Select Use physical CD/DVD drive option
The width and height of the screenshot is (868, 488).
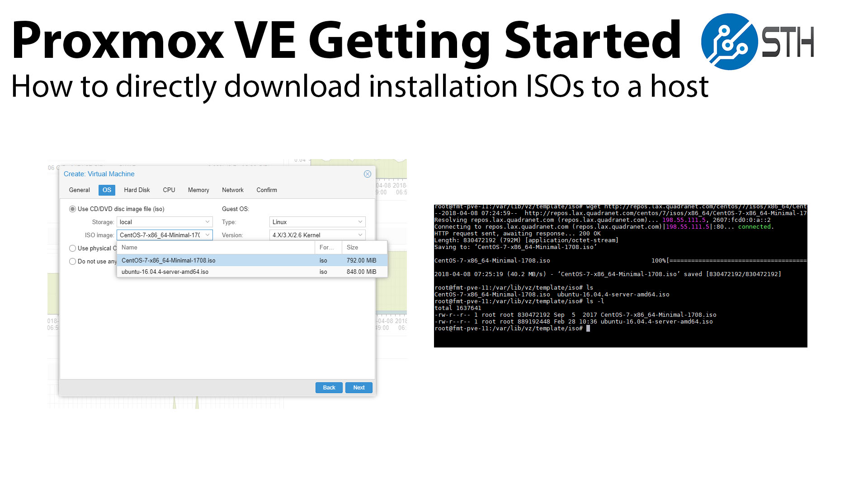click(72, 248)
